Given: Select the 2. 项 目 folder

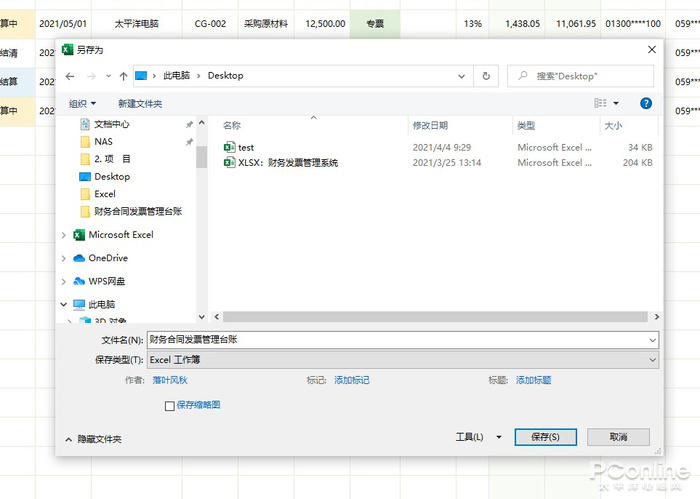Looking at the screenshot, I should click(x=112, y=159).
